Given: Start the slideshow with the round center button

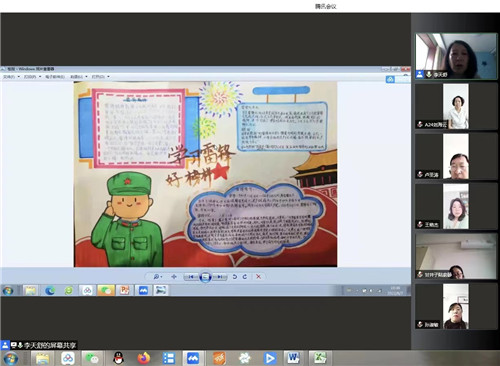Looking at the screenshot, I should click(205, 277).
